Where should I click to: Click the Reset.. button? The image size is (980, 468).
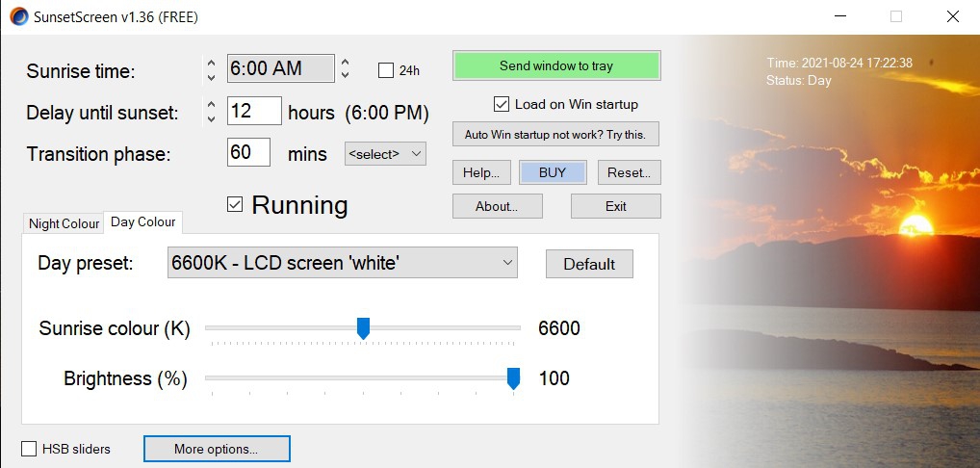pyautogui.click(x=630, y=172)
